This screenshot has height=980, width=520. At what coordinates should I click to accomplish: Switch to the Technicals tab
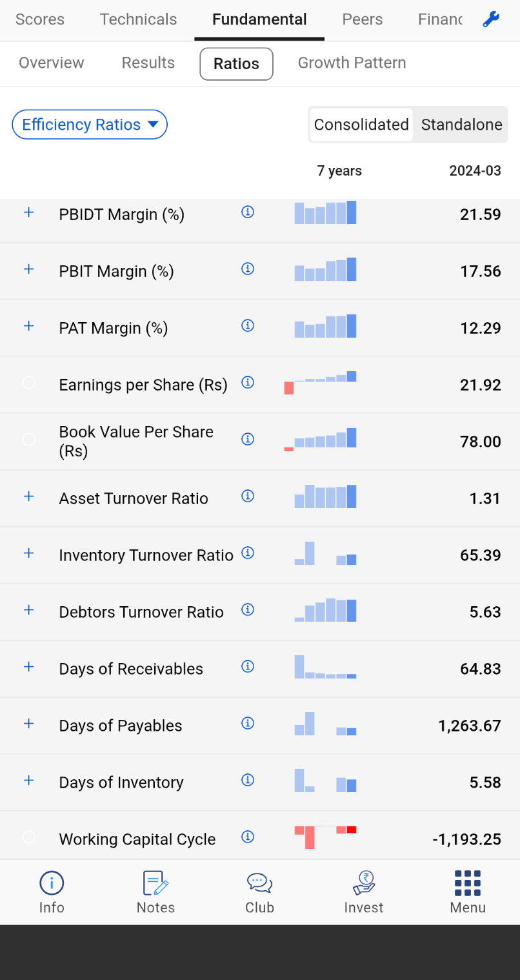point(138,19)
